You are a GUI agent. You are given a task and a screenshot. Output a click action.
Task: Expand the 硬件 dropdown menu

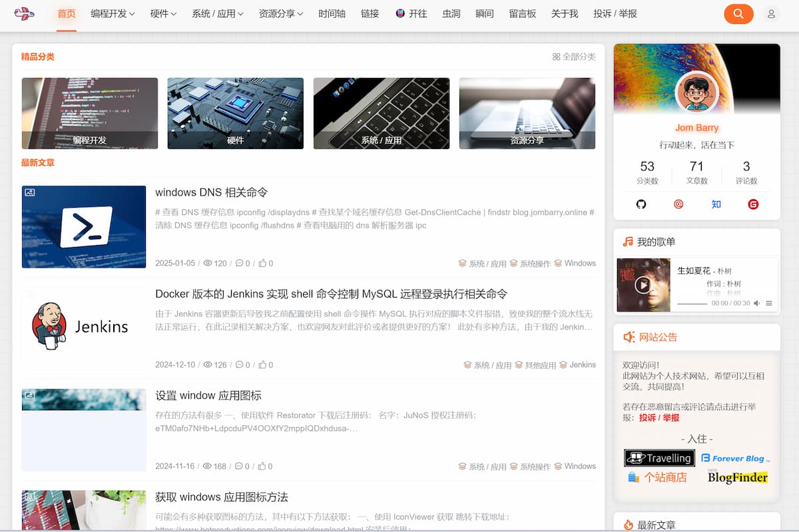tap(163, 14)
